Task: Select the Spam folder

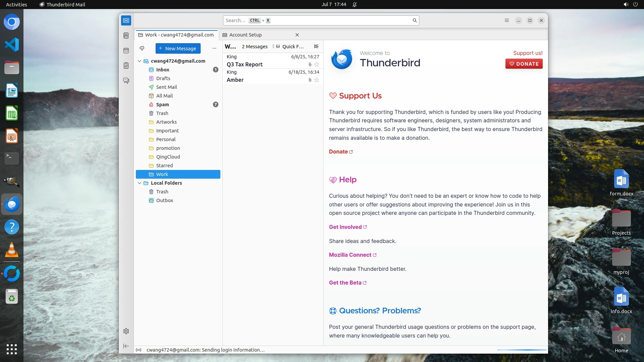Action: coord(163,105)
